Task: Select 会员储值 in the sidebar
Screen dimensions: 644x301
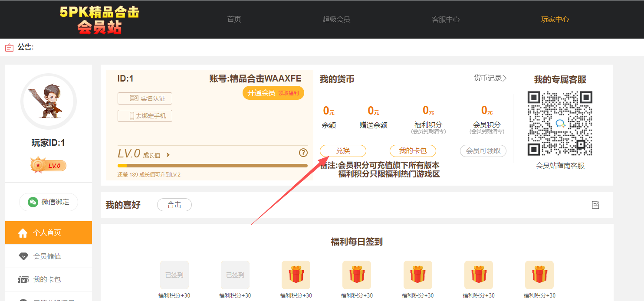Action: [47, 256]
